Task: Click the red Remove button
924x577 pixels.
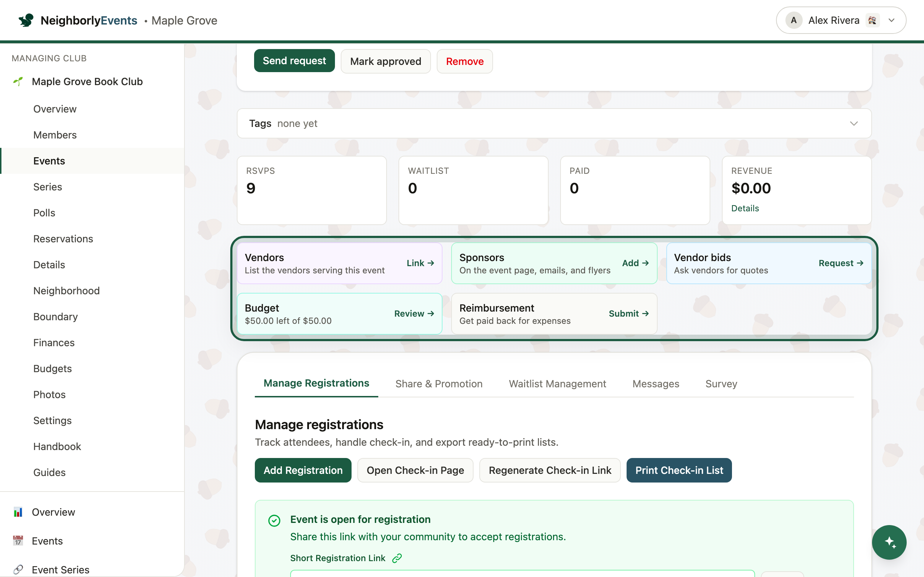Action: pyautogui.click(x=464, y=61)
